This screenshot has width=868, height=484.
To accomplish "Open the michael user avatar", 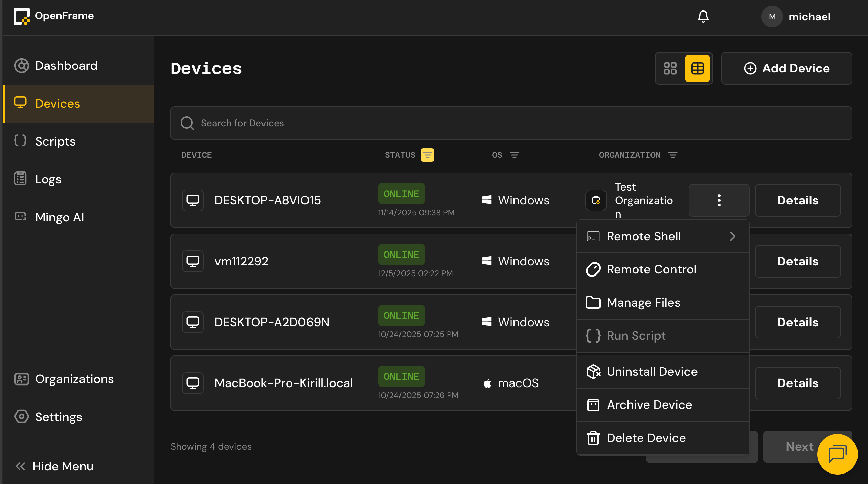I will click(x=772, y=17).
